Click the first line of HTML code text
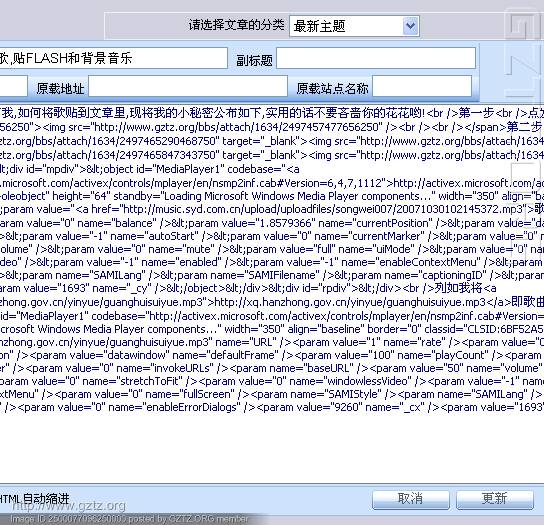 coord(272,113)
